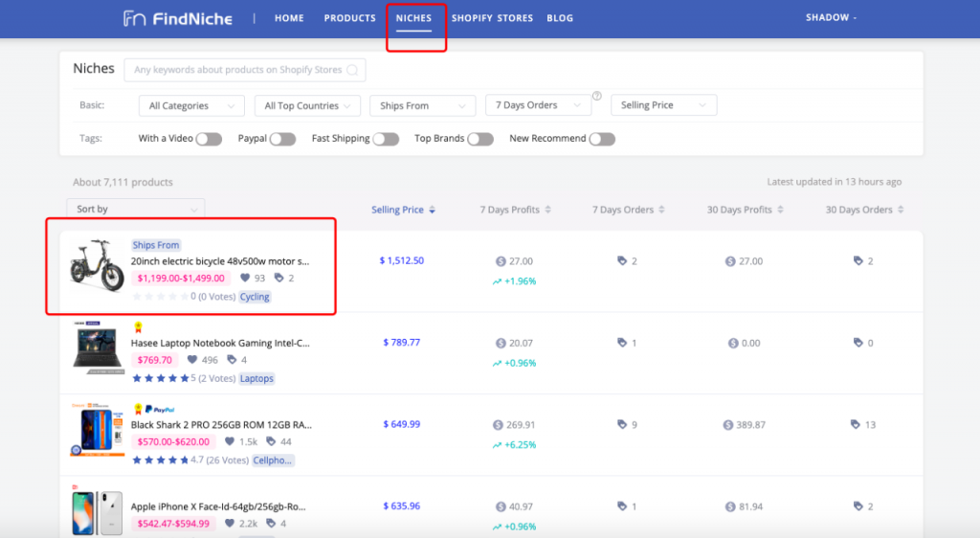
Task: Switch on the Fast Shipping toggle
Action: point(386,139)
